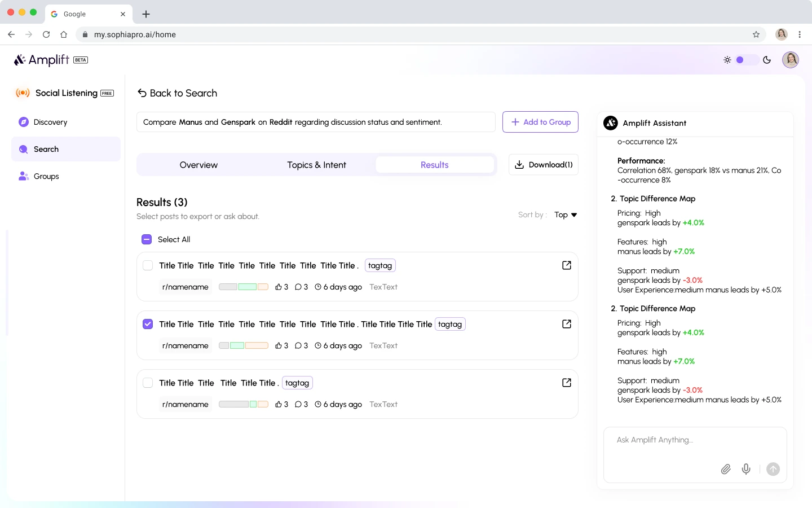This screenshot has height=508, width=812.
Task: Click the sun light mode icon
Action: pyautogui.click(x=727, y=60)
